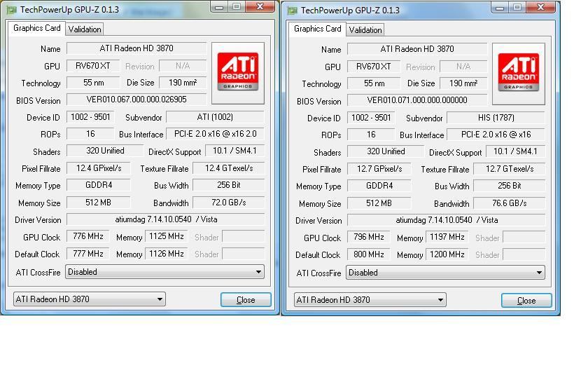588x368 pixels.
Task: Select Graphics Card tab in left window
Action: (36, 28)
